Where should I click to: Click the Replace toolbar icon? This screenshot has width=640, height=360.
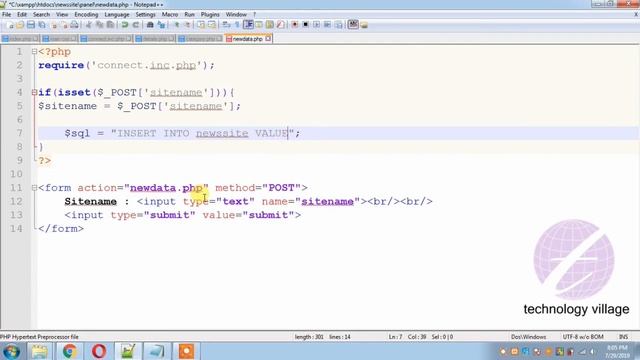(161, 25)
